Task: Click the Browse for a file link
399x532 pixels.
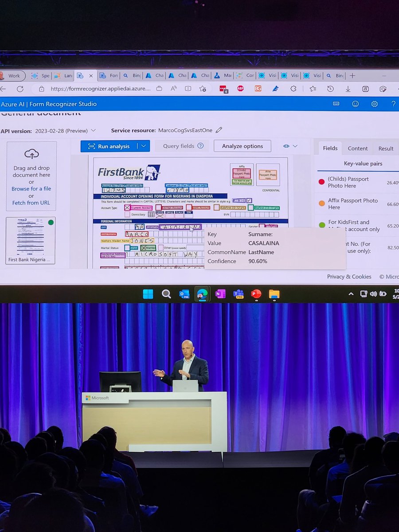Action: (x=31, y=188)
